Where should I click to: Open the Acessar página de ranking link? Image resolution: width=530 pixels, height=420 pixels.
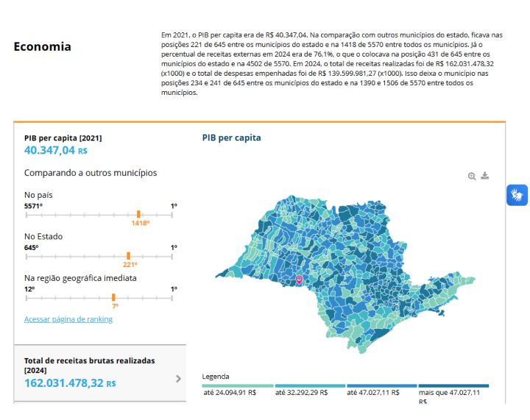click(68, 319)
